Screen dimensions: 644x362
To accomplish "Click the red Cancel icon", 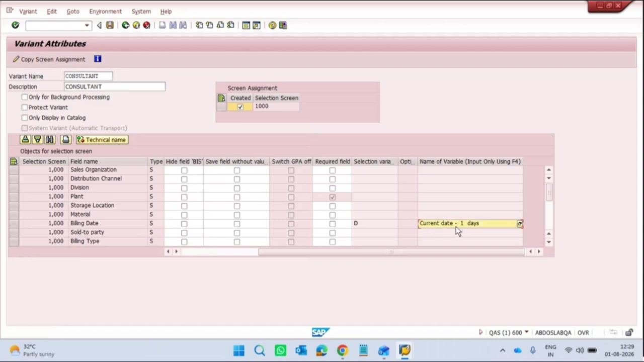I will pyautogui.click(x=146, y=25).
